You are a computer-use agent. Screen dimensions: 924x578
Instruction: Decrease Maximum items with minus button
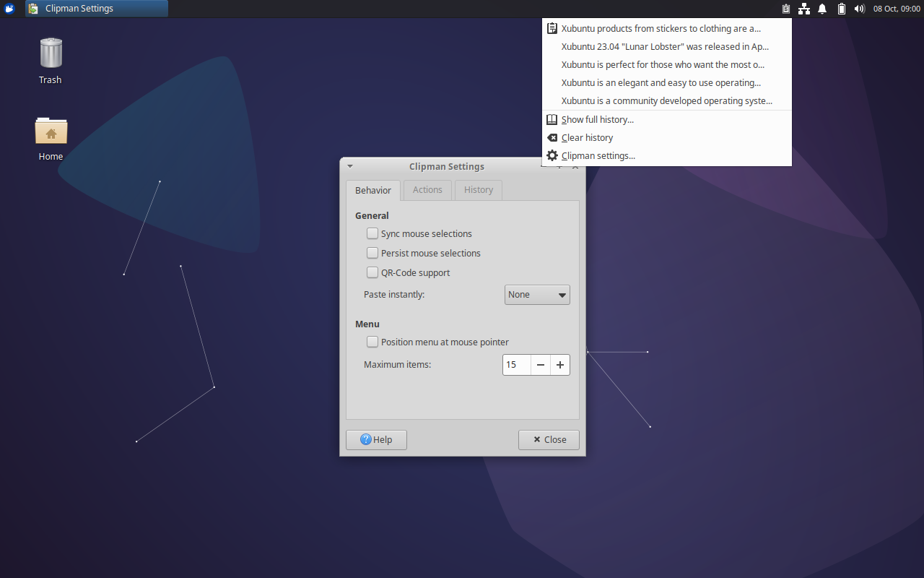tap(541, 365)
